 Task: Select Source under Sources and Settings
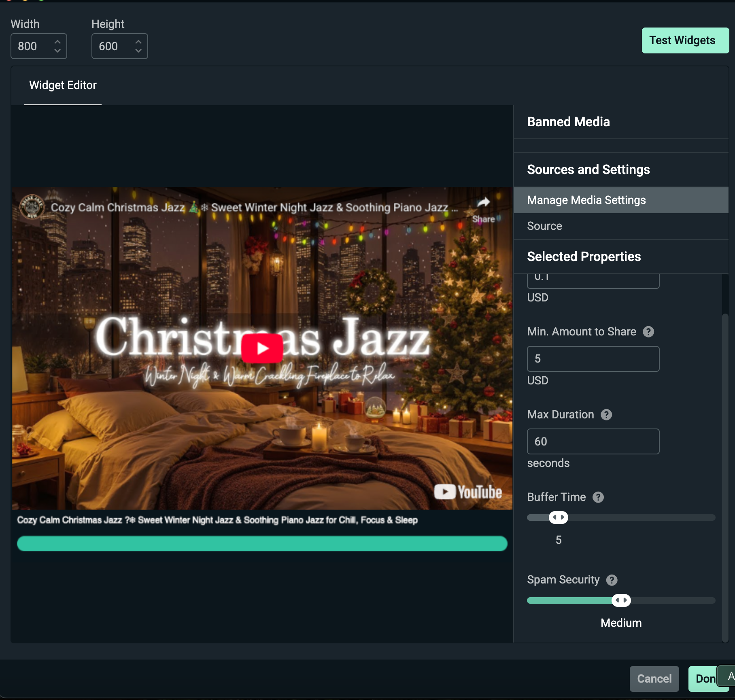(544, 226)
